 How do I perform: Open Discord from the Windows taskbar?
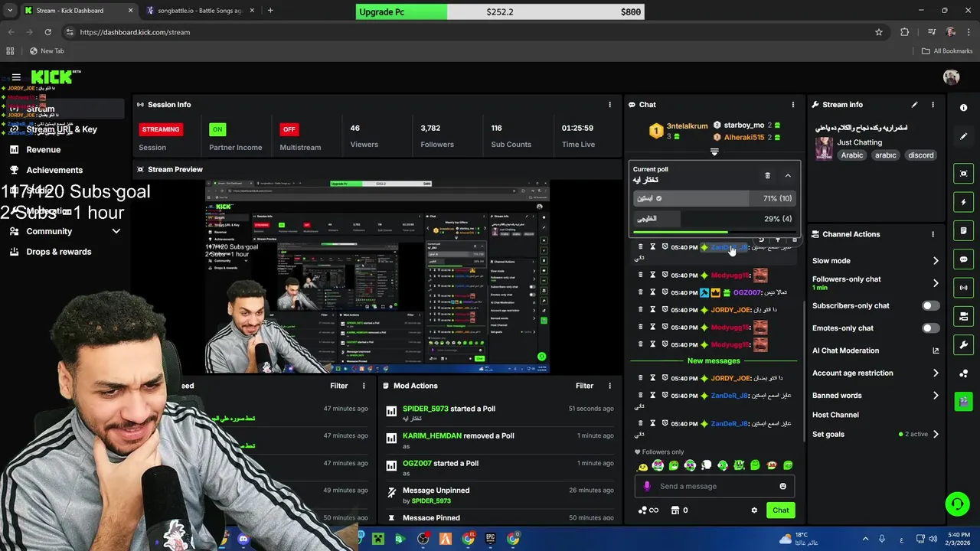[243, 539]
